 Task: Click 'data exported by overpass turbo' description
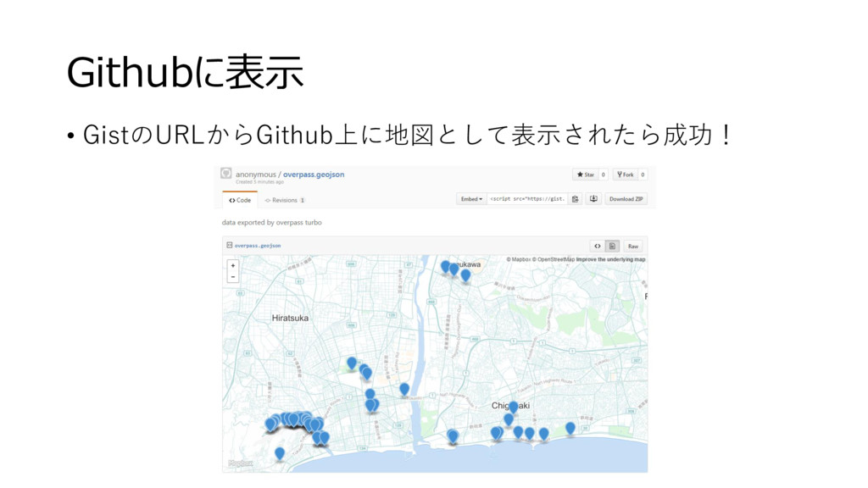pos(272,223)
